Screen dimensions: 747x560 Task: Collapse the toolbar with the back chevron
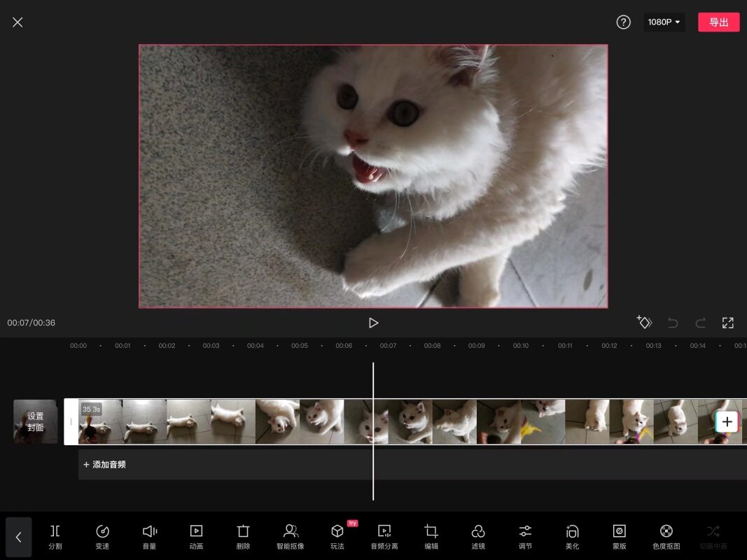(x=19, y=537)
